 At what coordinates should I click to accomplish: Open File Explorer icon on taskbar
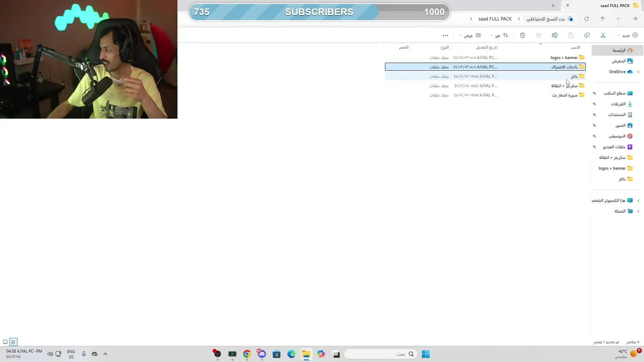pyautogui.click(x=306, y=354)
